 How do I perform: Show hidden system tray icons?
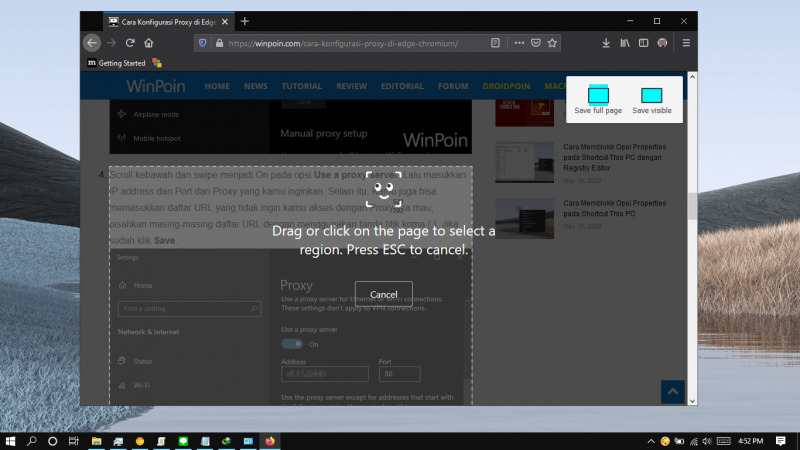point(651,441)
